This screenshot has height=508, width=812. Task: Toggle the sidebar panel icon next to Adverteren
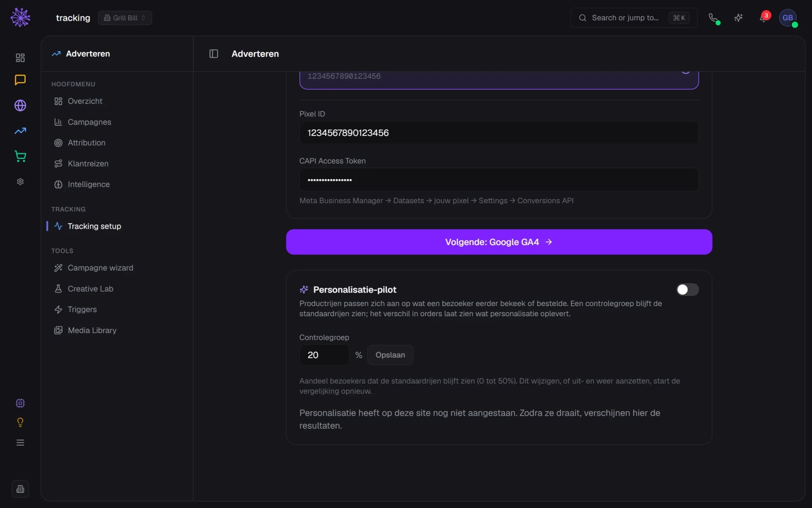point(214,54)
